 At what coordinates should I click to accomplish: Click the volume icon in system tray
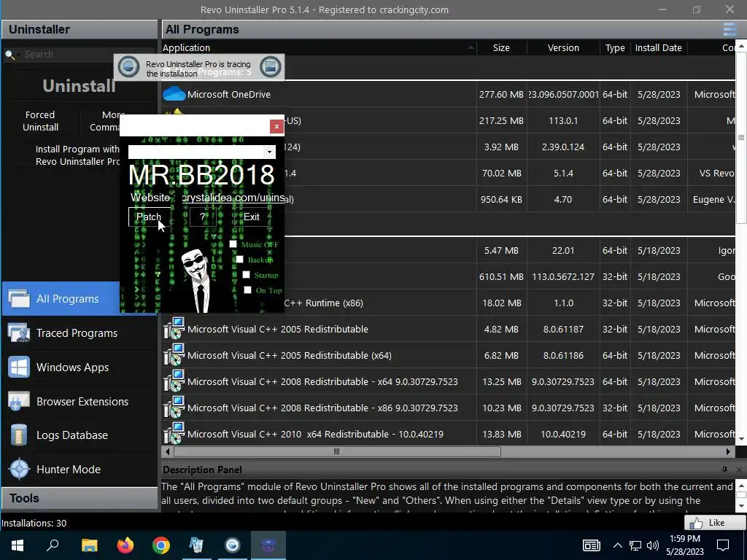click(653, 545)
